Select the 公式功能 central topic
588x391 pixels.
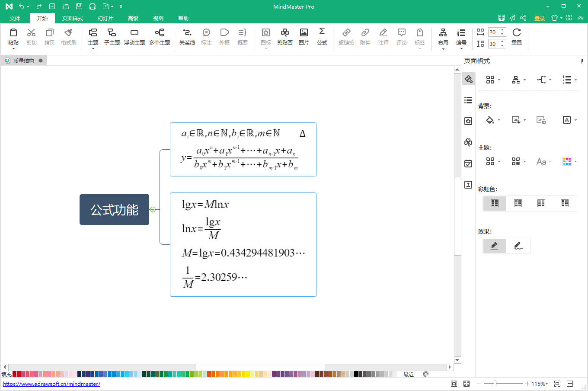click(x=114, y=209)
